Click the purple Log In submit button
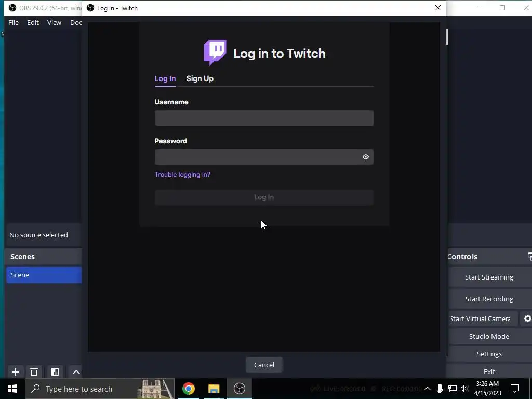The image size is (532, 399). click(264, 197)
